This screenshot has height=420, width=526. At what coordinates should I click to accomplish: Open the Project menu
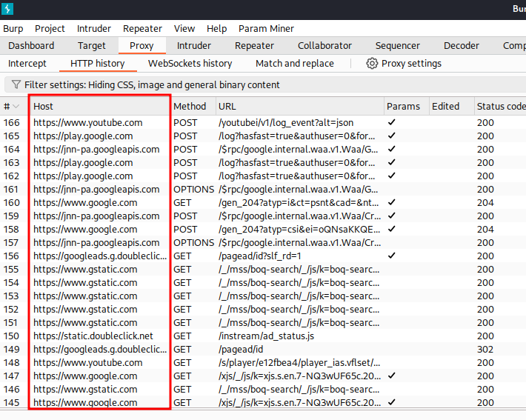coord(50,28)
